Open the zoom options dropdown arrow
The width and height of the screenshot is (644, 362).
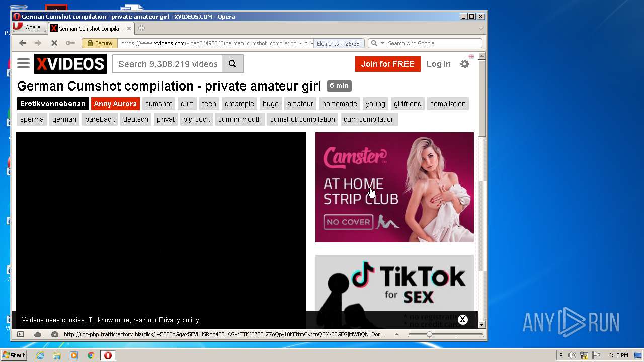click(397, 334)
